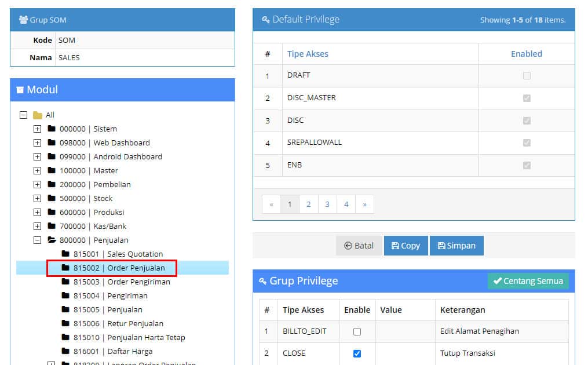Collapse the 800000 Penjualan module node

point(37,240)
